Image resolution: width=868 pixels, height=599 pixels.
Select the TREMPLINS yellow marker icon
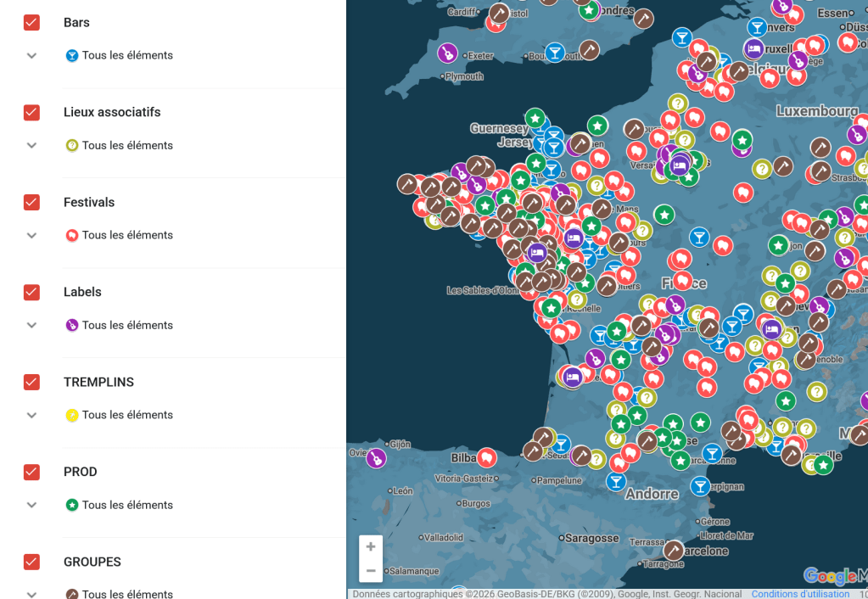71,415
